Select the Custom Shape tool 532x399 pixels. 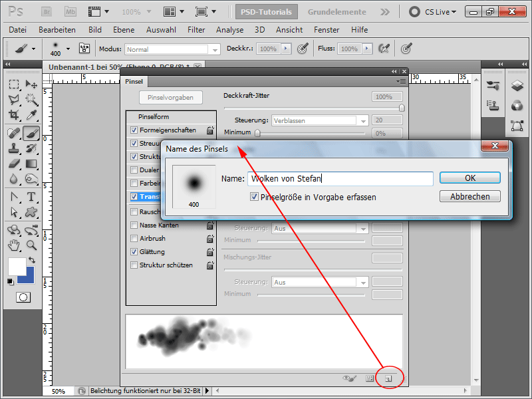click(x=31, y=212)
